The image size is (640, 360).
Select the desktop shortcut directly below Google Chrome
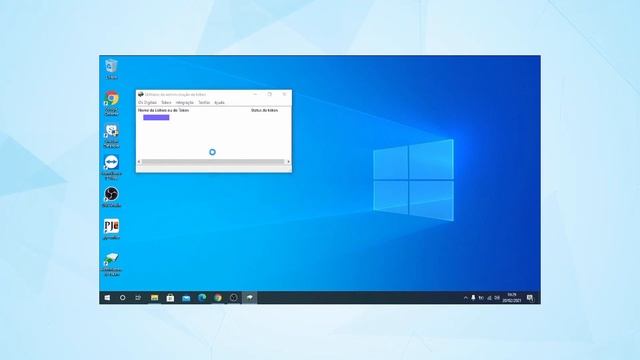(111, 136)
